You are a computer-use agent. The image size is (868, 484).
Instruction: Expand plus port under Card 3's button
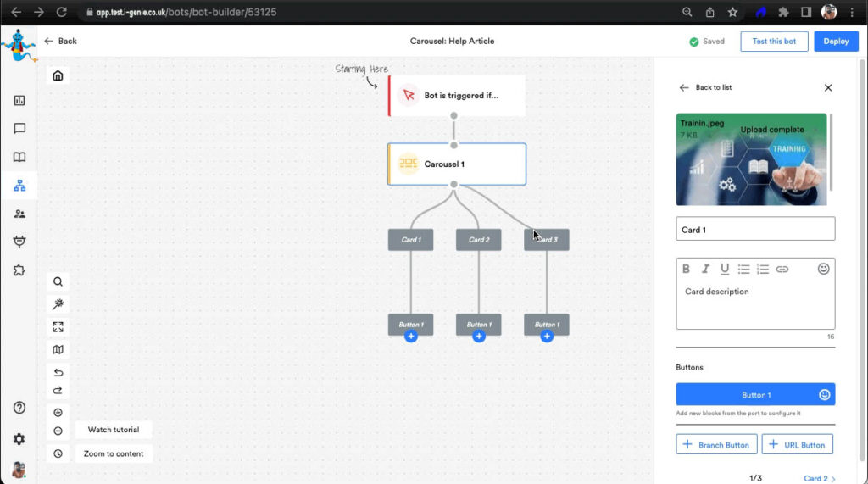tap(546, 337)
